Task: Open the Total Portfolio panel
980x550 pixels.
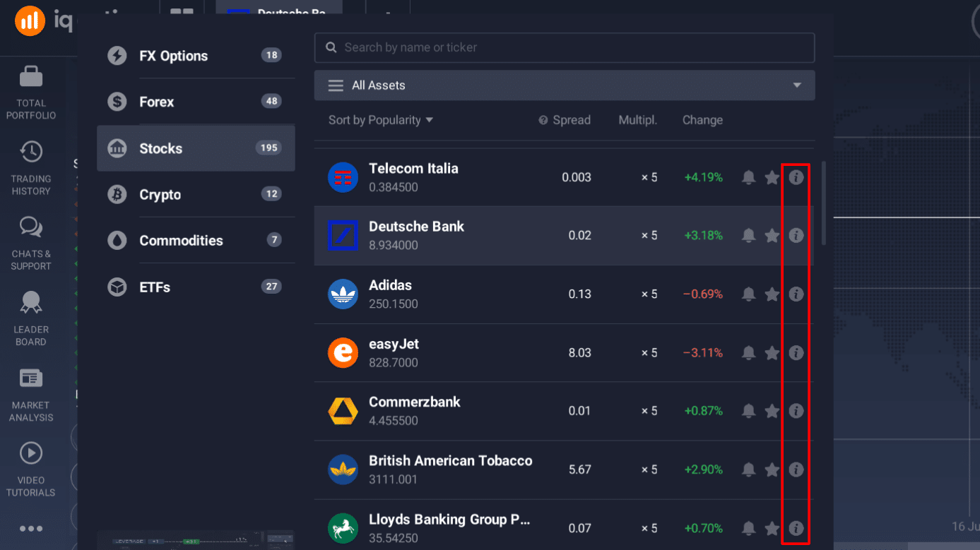Action: click(x=30, y=89)
